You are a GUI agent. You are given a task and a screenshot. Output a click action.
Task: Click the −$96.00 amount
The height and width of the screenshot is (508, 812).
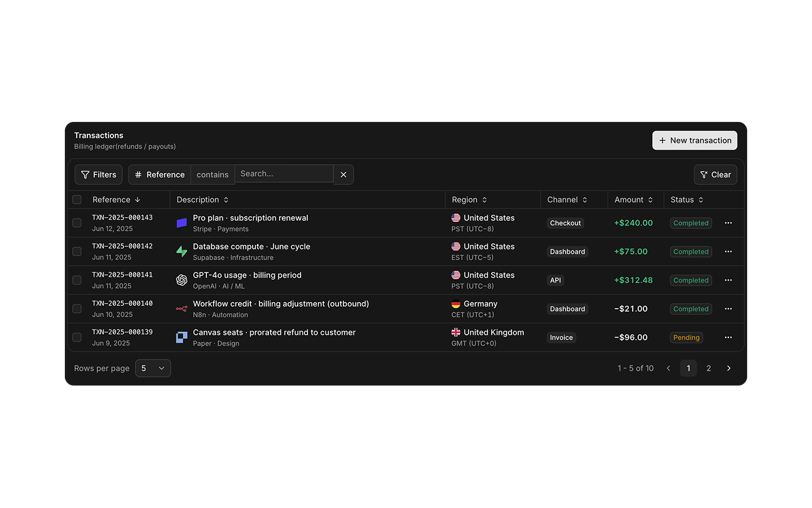tap(631, 338)
